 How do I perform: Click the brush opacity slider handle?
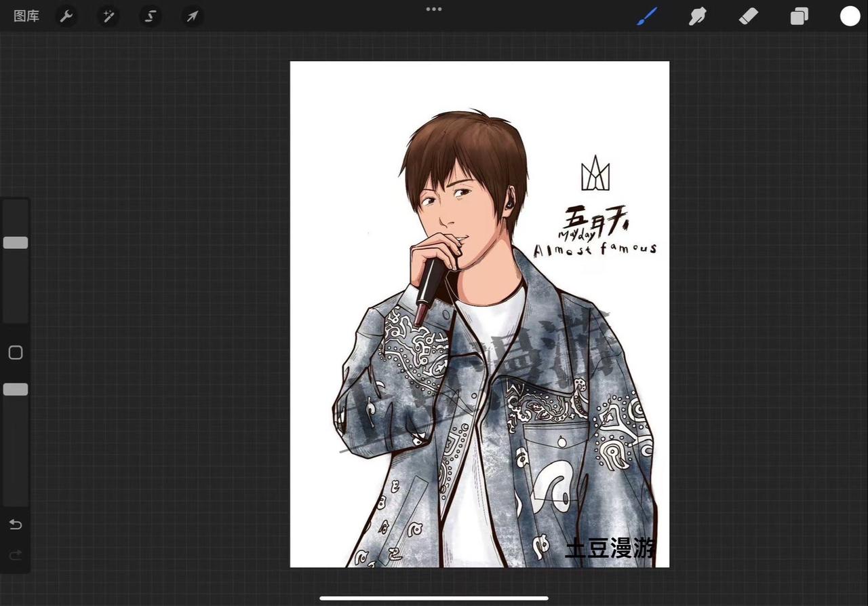pos(16,389)
